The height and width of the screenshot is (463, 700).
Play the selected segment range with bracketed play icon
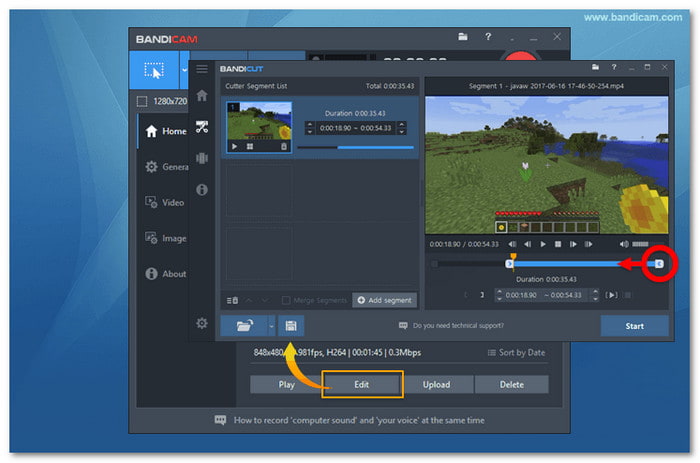click(612, 295)
